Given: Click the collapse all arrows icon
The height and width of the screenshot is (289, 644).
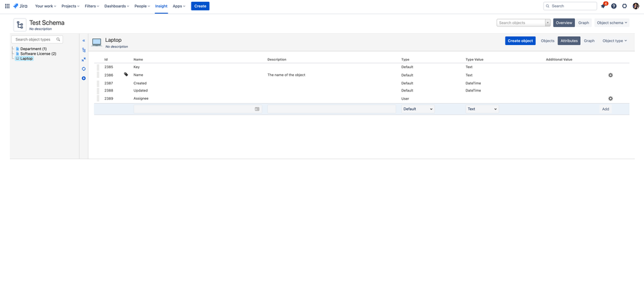Looking at the screenshot, I should (x=84, y=59).
